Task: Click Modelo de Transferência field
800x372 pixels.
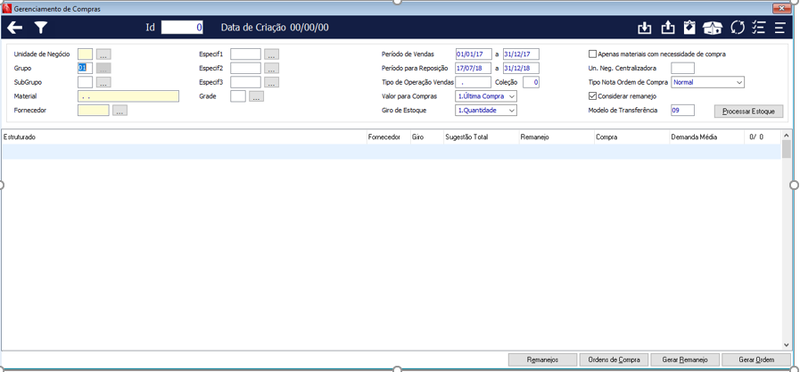Action: [683, 110]
